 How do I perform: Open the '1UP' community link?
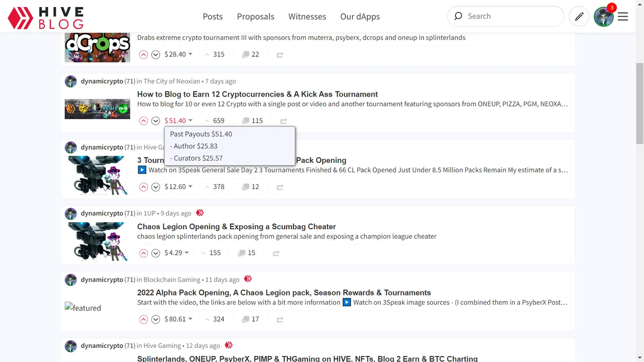149,213
